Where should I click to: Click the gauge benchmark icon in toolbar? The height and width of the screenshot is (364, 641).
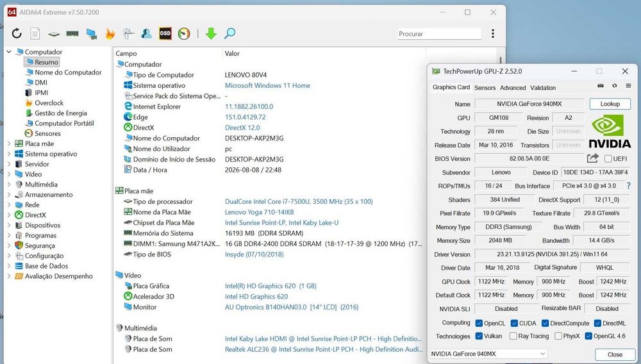(x=184, y=33)
